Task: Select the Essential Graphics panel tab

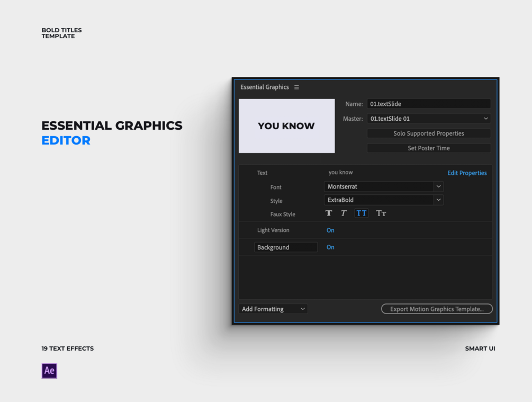Action: 264,87
